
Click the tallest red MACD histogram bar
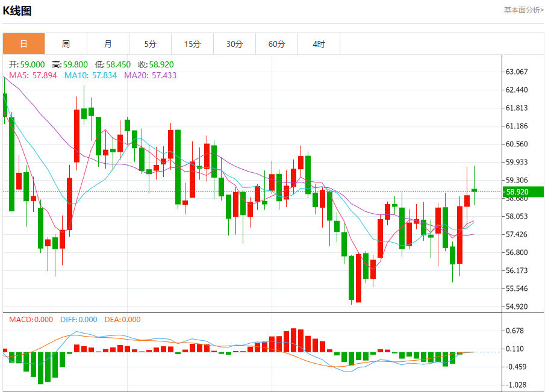294,340
